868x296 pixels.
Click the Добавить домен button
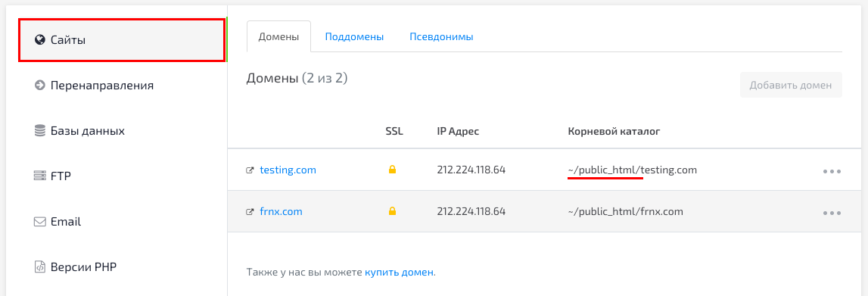click(x=791, y=86)
